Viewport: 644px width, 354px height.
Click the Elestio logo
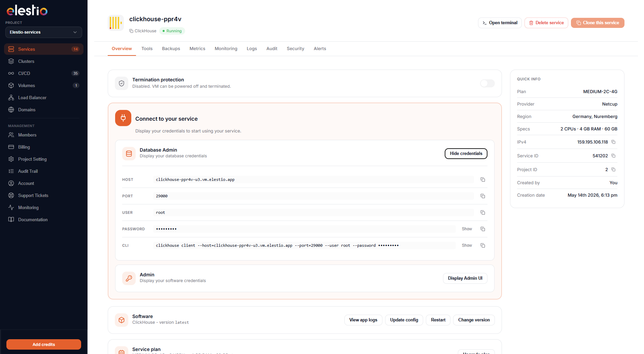(x=27, y=10)
